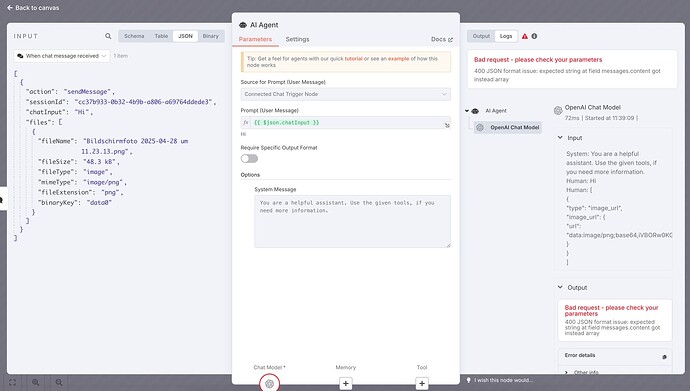This screenshot has height=391, width=690.
Task: Click the "image/png" mimeType value
Action: pyautogui.click(x=103, y=182)
